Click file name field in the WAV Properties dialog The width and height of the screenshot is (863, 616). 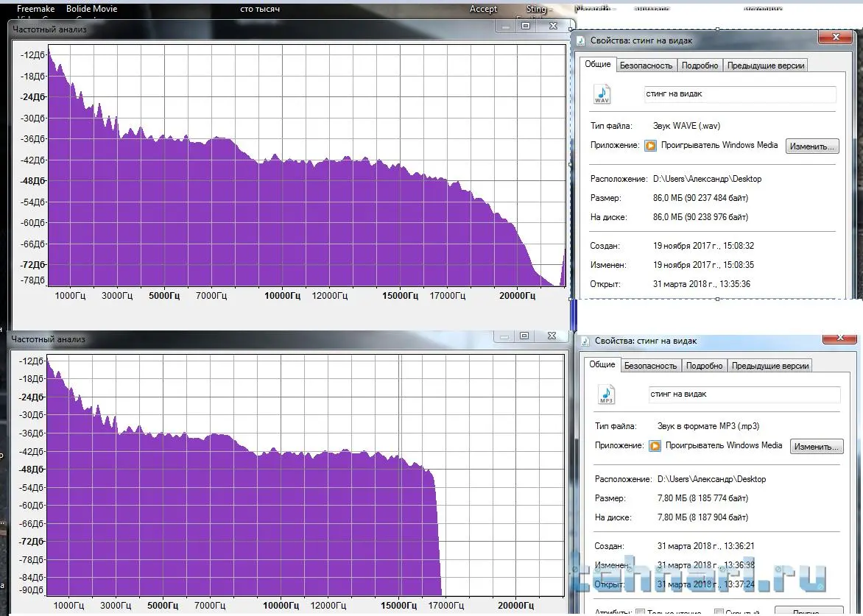pos(740,94)
